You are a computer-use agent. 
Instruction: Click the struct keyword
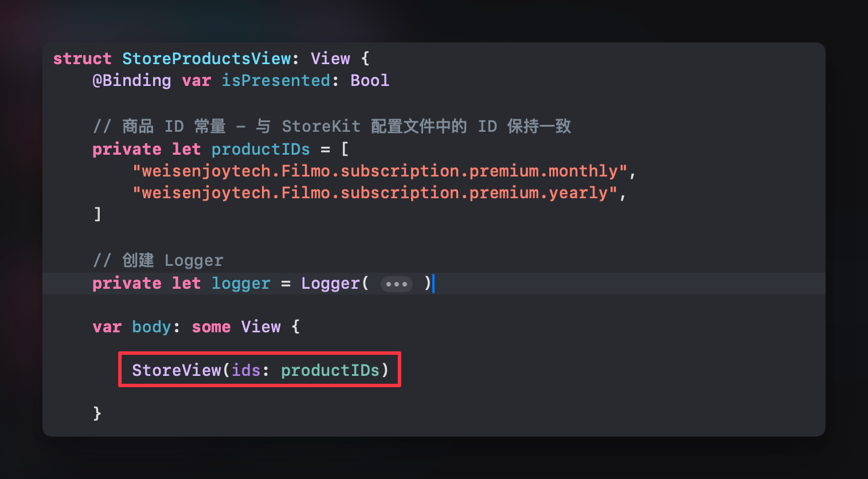tap(82, 59)
